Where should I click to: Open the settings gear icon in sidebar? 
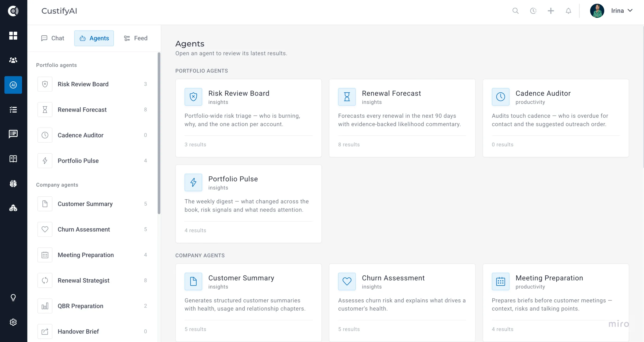(x=13, y=322)
